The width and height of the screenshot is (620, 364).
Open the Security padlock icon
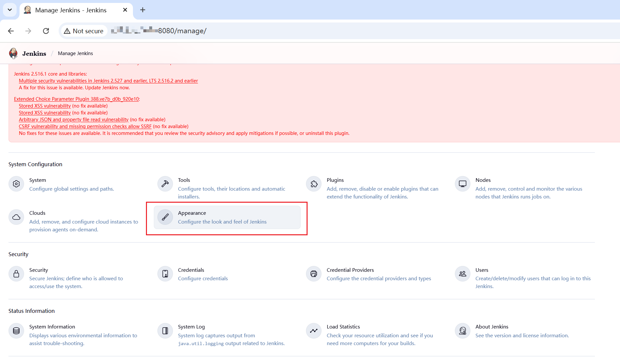coord(16,274)
